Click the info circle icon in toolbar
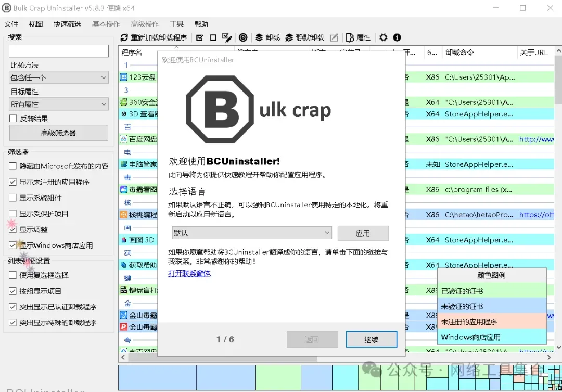Image resolution: width=562 pixels, height=392 pixels. pyautogui.click(x=397, y=37)
